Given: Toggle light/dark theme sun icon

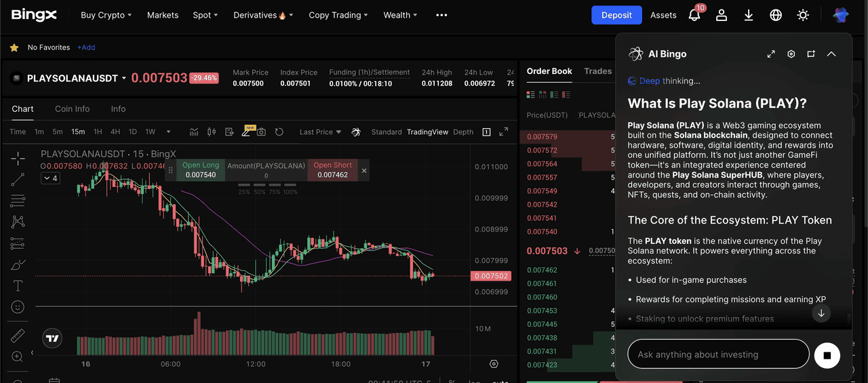Looking at the screenshot, I should coord(803,15).
